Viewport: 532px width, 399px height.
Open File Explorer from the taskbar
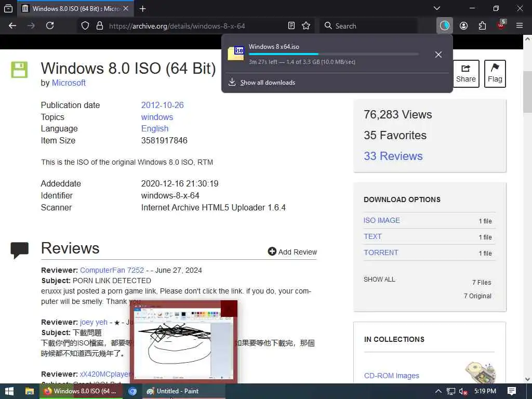(x=30, y=391)
